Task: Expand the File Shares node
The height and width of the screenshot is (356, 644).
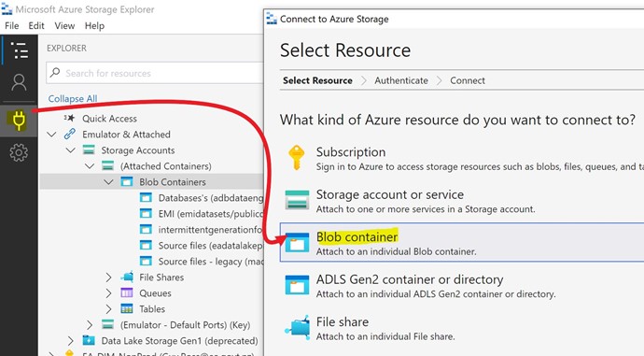Action: point(108,278)
